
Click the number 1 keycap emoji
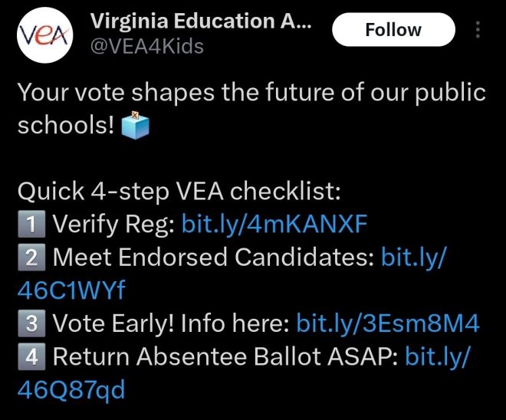[x=31, y=225]
